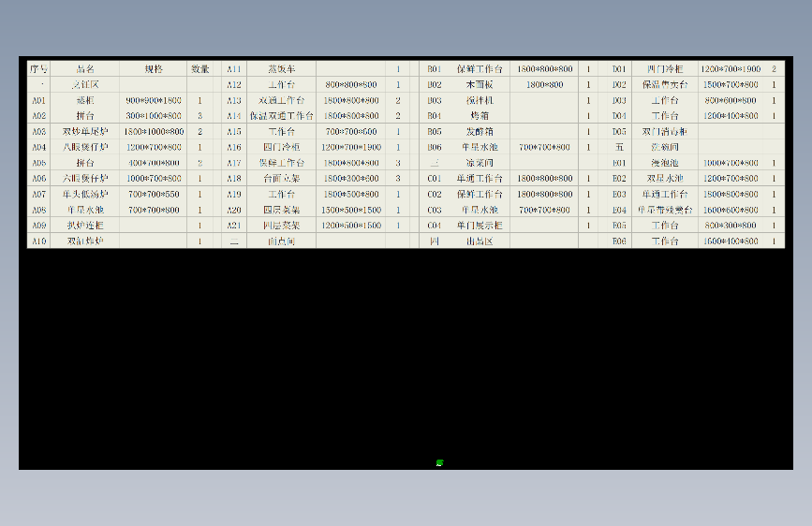Click the A18 code cell
The image size is (812, 526).
pos(234,178)
